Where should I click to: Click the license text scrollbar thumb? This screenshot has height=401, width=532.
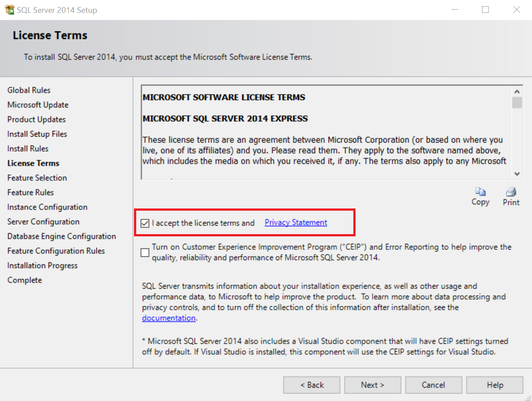pyautogui.click(x=517, y=103)
